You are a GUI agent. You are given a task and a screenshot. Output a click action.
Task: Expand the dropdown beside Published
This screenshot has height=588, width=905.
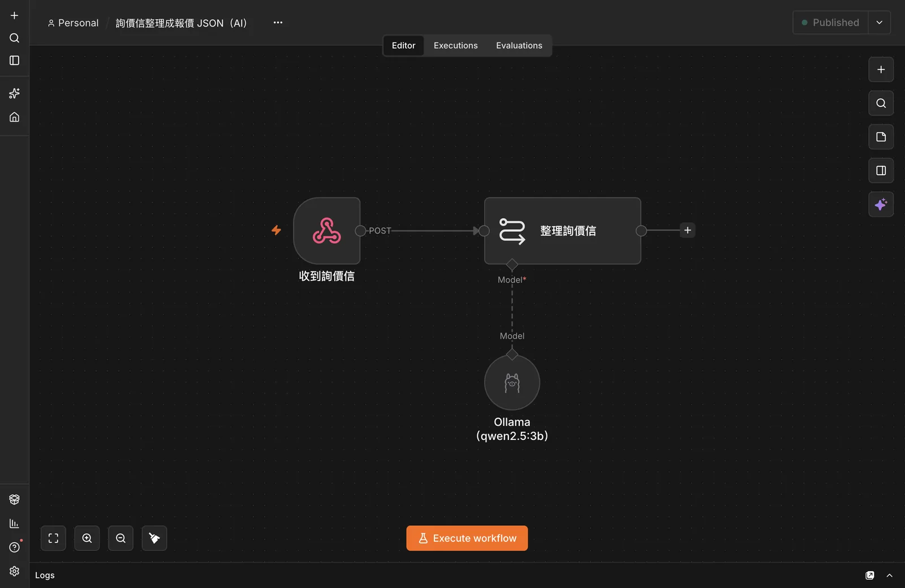[x=879, y=23]
